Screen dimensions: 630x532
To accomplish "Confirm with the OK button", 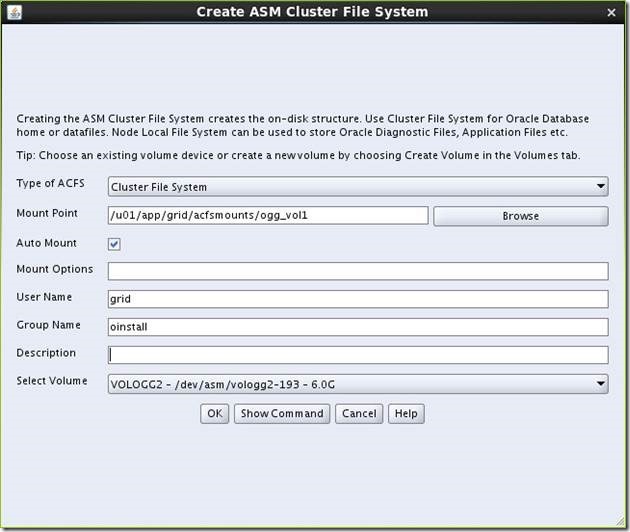I will tap(214, 413).
